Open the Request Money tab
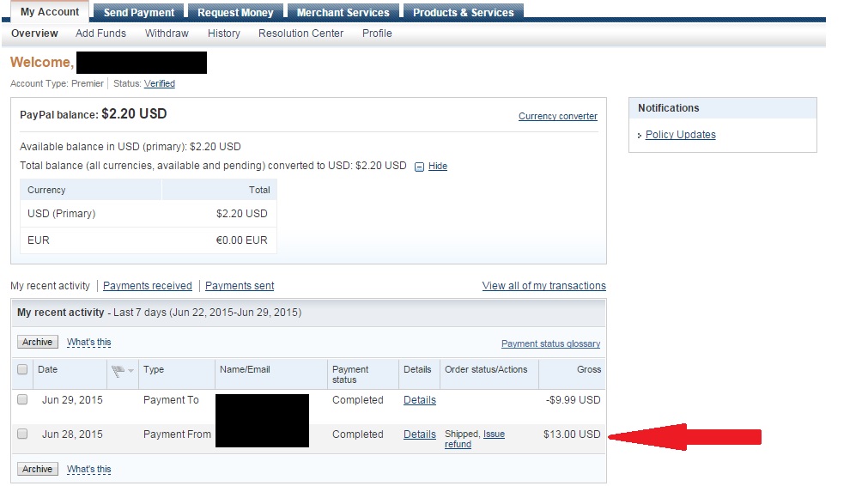This screenshot has width=868, height=486. click(235, 12)
